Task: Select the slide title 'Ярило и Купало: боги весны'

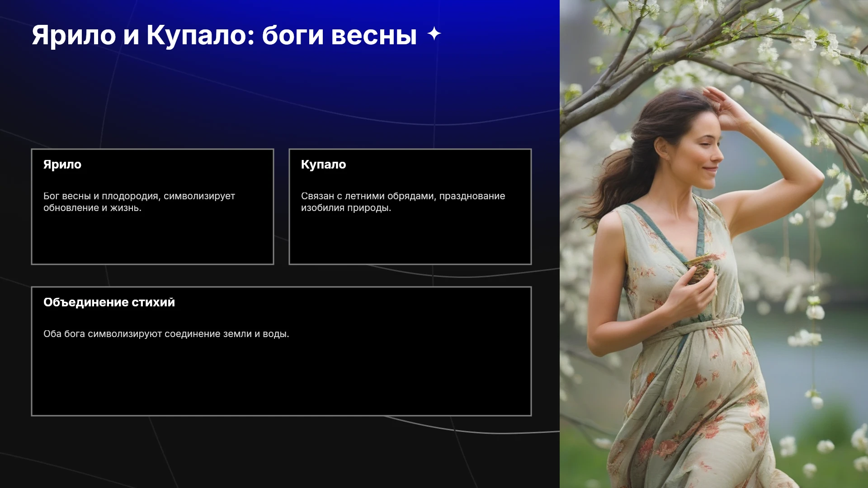Action: pyautogui.click(x=224, y=35)
